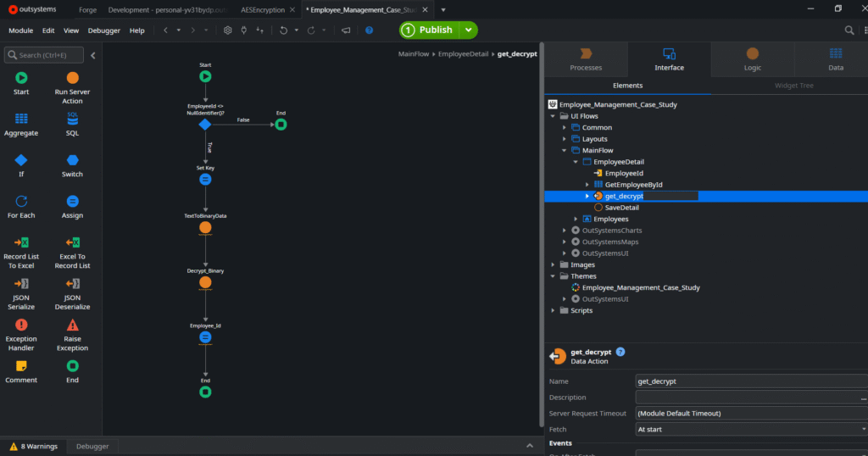The height and width of the screenshot is (456, 868).
Task: Select the Decrypt_Binary action node
Action: [205, 282]
